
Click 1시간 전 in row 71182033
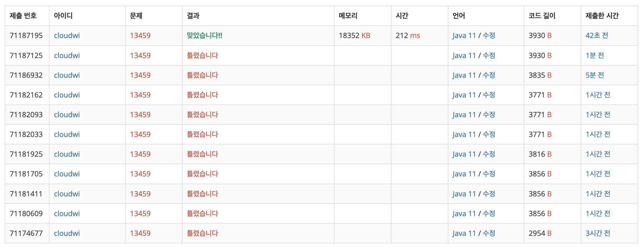pos(598,134)
